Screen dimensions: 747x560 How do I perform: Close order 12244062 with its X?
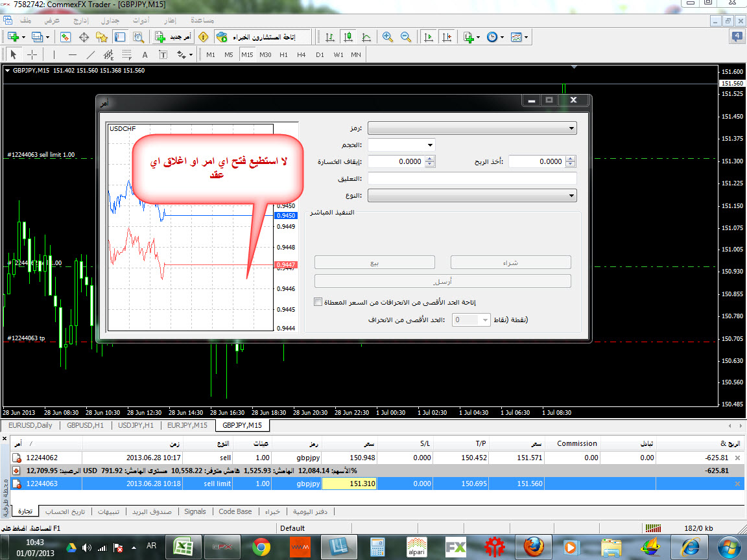(737, 458)
